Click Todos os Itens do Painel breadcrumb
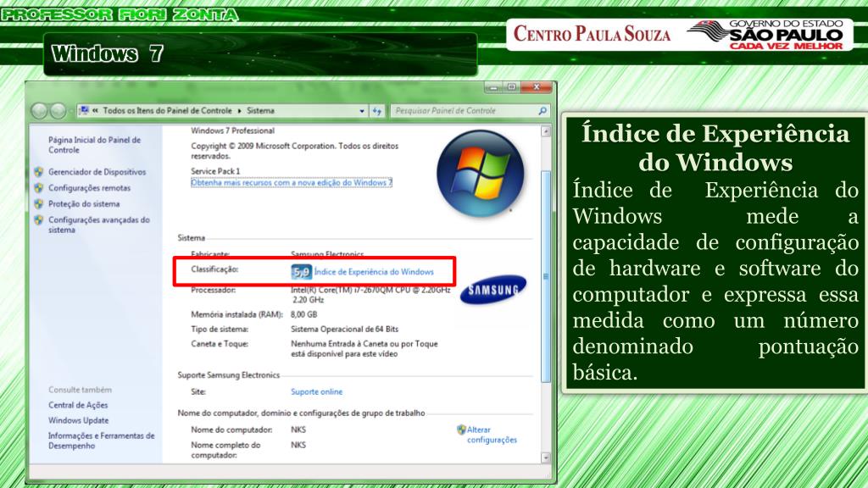This screenshot has height=488, width=868. click(167, 111)
